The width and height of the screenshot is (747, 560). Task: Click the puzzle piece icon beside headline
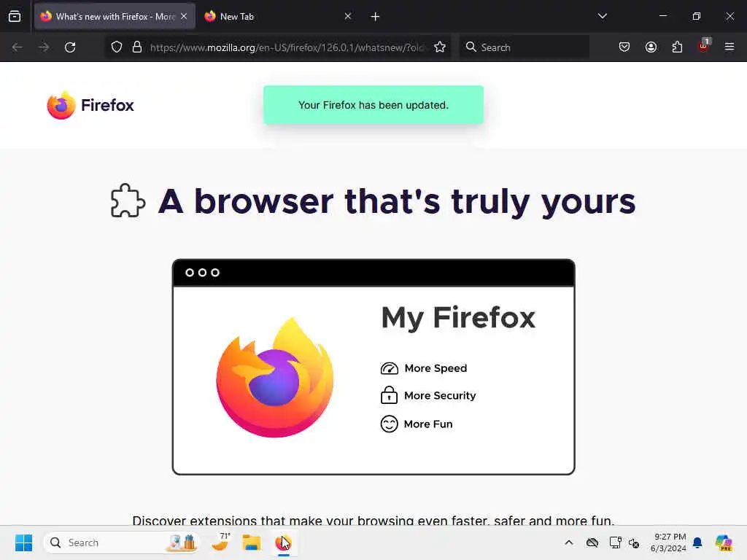pyautogui.click(x=128, y=201)
